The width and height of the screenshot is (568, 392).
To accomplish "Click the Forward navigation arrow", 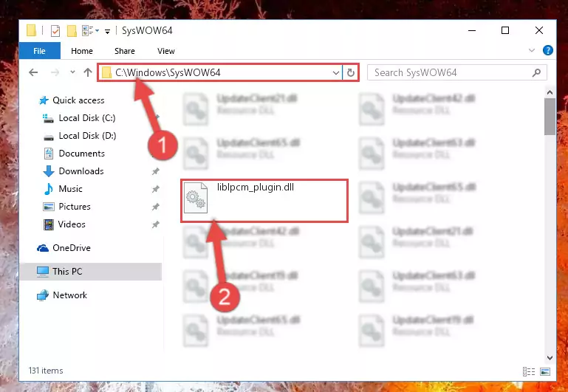I will [55, 72].
